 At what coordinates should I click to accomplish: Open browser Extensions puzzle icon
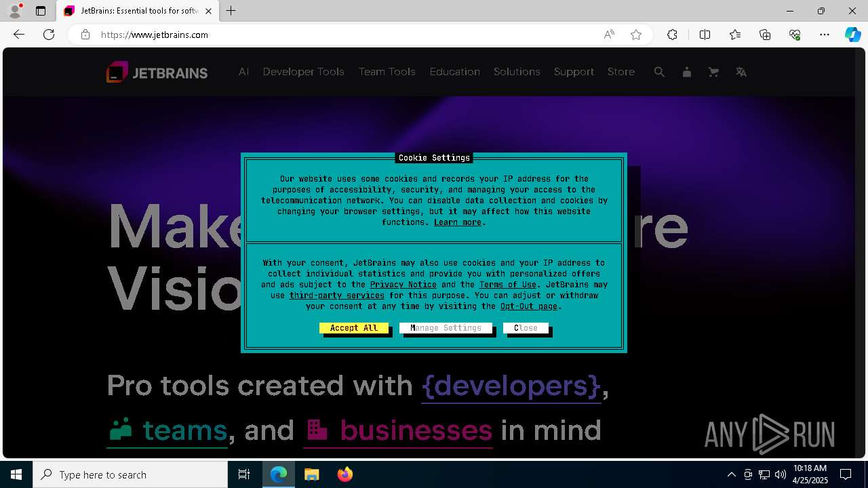[672, 35]
